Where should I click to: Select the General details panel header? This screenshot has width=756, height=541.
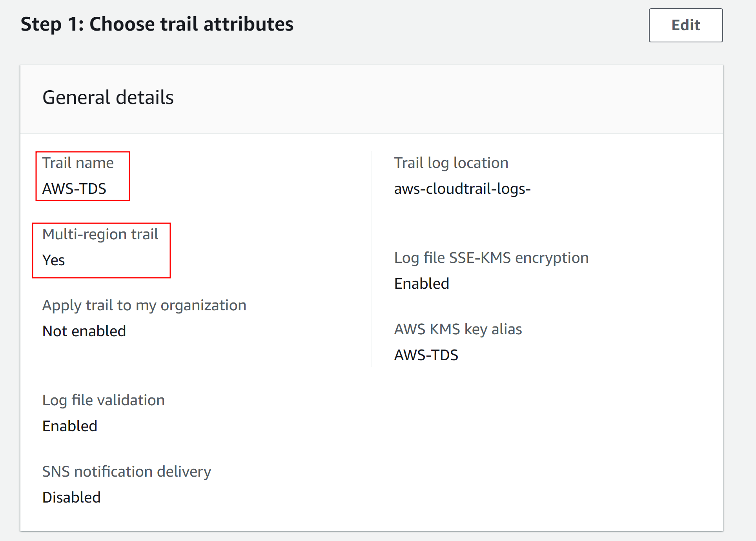108,97
